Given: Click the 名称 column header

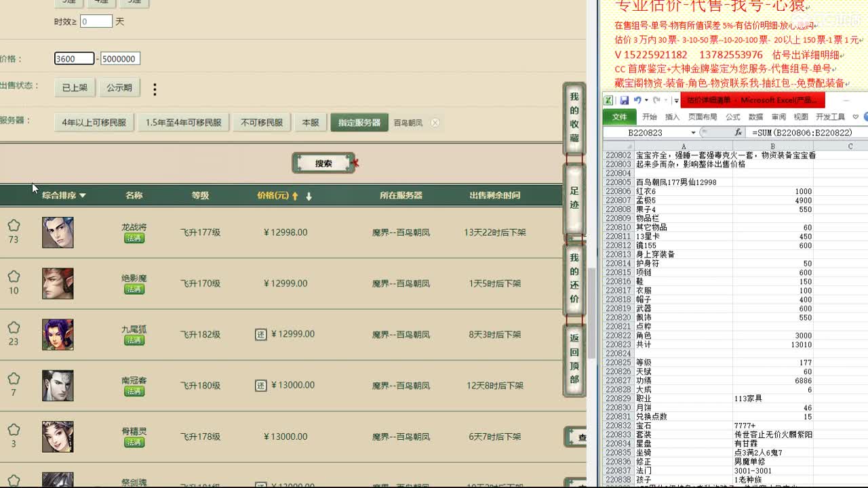Looking at the screenshot, I should pyautogui.click(x=134, y=195).
